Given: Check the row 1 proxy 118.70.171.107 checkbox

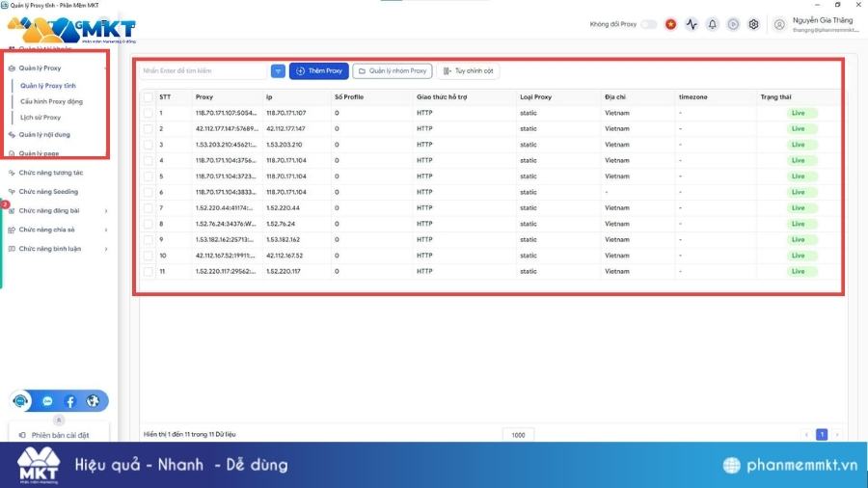Looking at the screenshot, I should coord(149,113).
